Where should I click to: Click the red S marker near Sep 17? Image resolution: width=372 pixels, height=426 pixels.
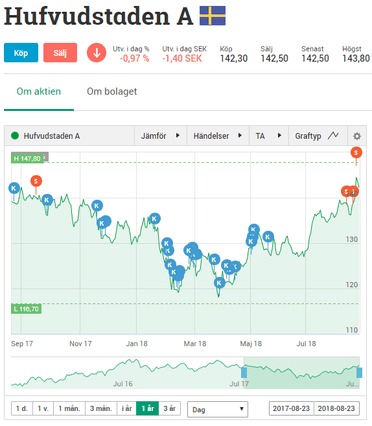36,181
